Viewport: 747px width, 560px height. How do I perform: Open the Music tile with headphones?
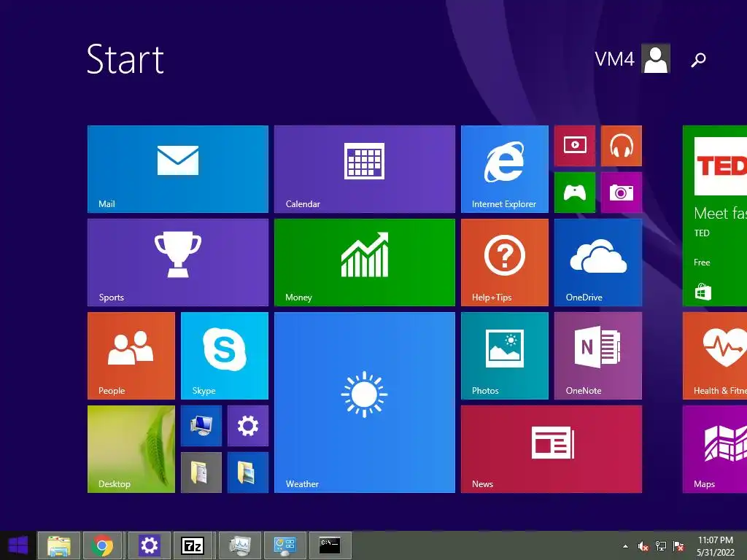[622, 146]
